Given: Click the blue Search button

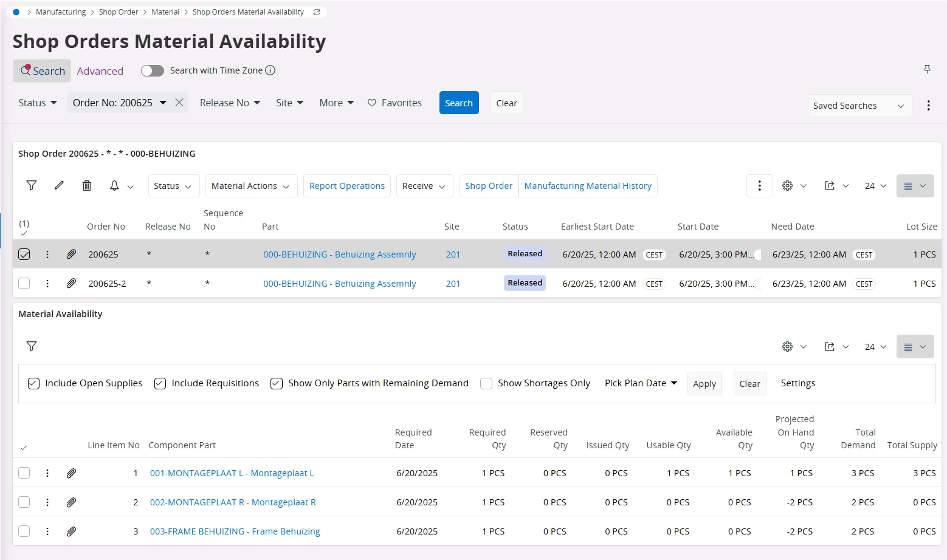Looking at the screenshot, I should click(x=458, y=103).
